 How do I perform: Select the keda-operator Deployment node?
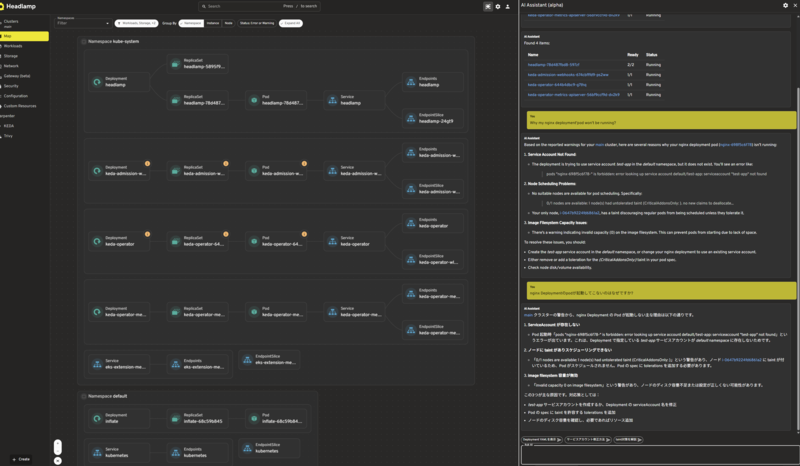coord(119,241)
